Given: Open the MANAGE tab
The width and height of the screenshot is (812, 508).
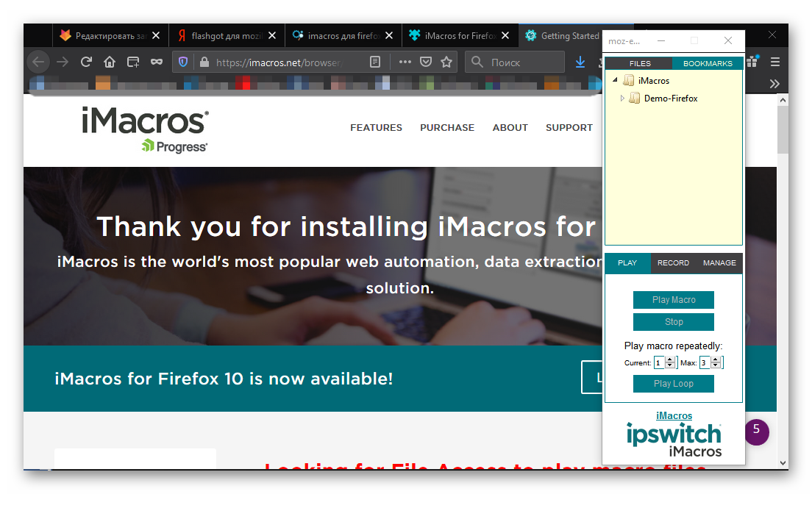Looking at the screenshot, I should [719, 263].
